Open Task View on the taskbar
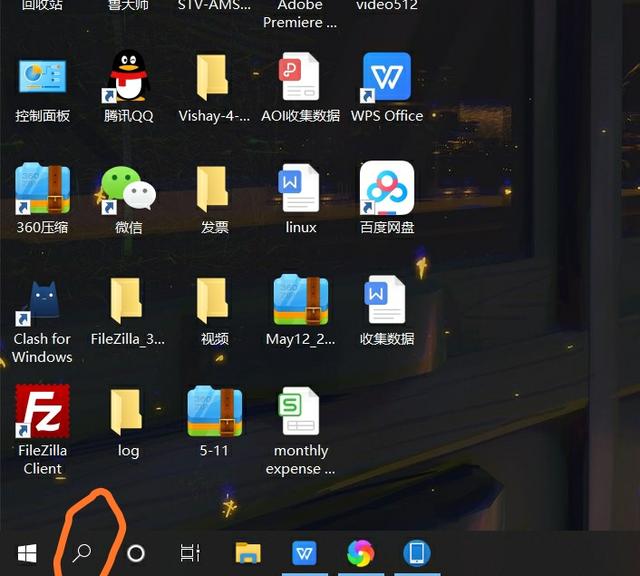This screenshot has width=640, height=576. (x=190, y=553)
